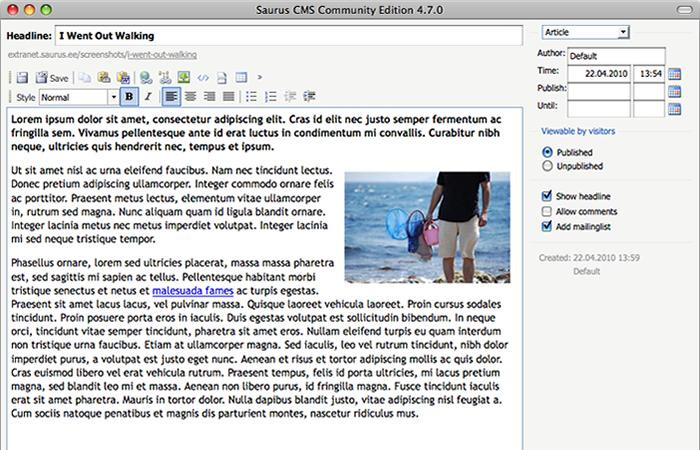Click the Time date field 22.04.2010

pos(599,74)
